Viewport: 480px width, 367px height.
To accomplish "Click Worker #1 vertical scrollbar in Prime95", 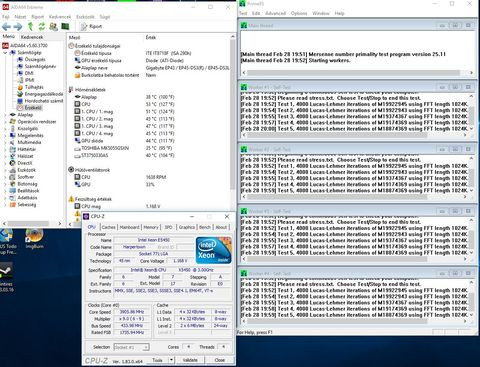I will (471, 113).
